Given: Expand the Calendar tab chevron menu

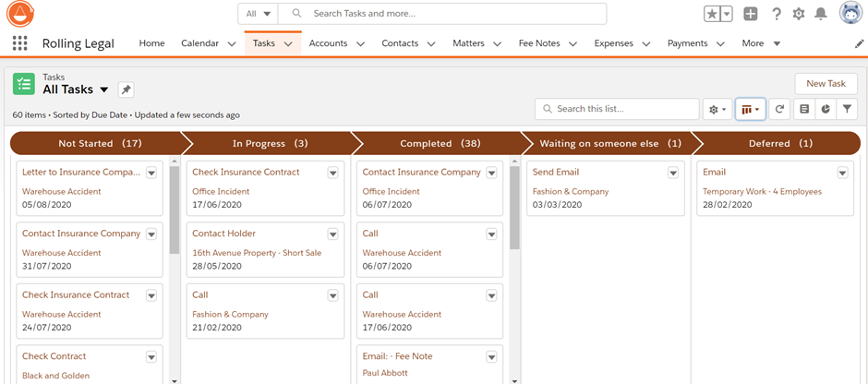Looking at the screenshot, I should coord(231,43).
